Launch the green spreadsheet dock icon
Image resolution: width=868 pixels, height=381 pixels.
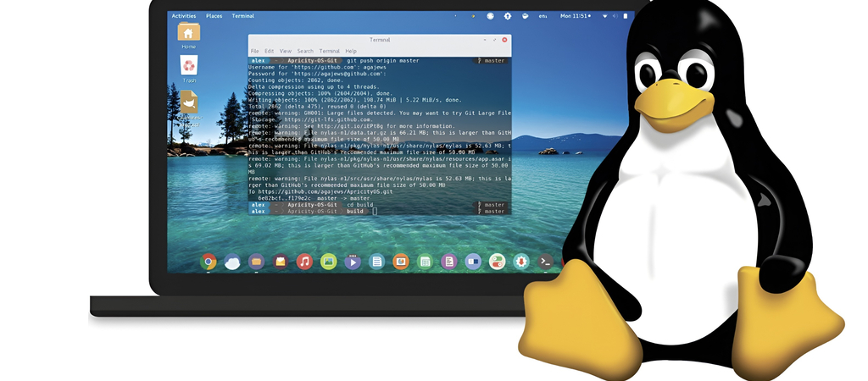tap(425, 261)
